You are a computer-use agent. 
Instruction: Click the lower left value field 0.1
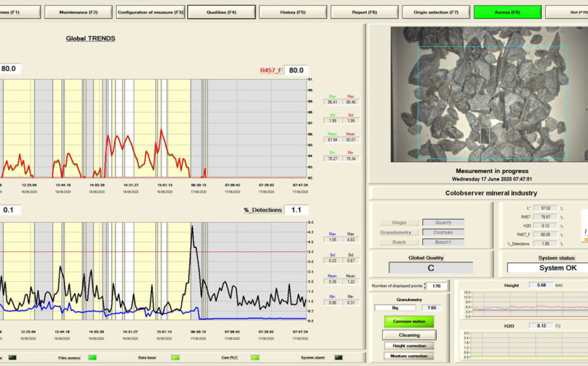click(x=9, y=210)
